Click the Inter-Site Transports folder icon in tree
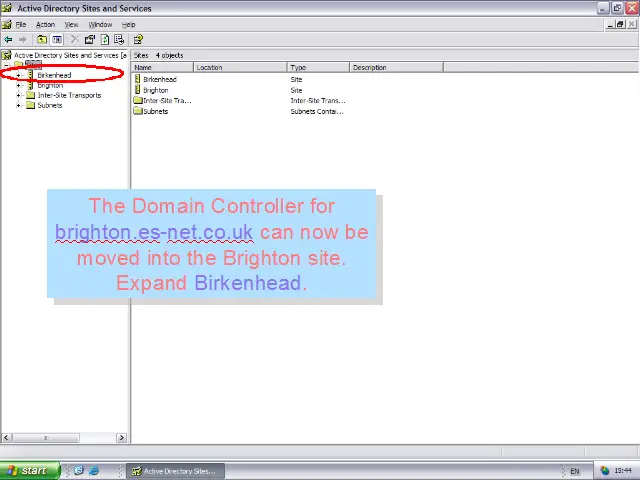The image size is (640, 480). click(x=31, y=95)
